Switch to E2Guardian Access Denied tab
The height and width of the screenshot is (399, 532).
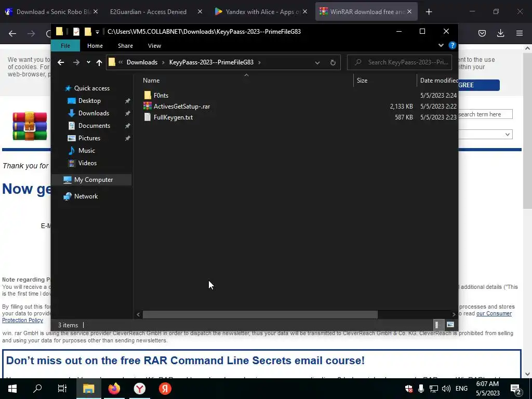[x=148, y=12]
